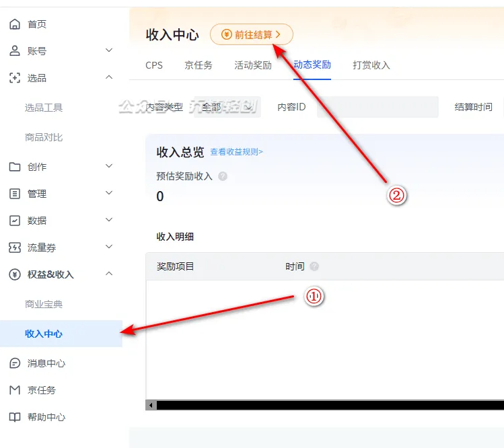Click the message center chat icon
Image resolution: width=504 pixels, height=448 pixels.
pyautogui.click(x=15, y=363)
